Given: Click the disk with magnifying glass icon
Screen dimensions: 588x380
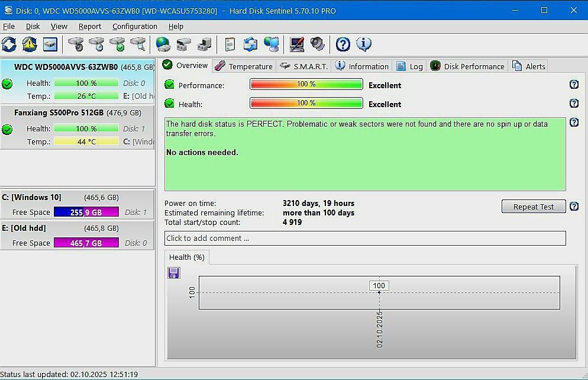Looking at the screenshot, I should coord(138,44).
